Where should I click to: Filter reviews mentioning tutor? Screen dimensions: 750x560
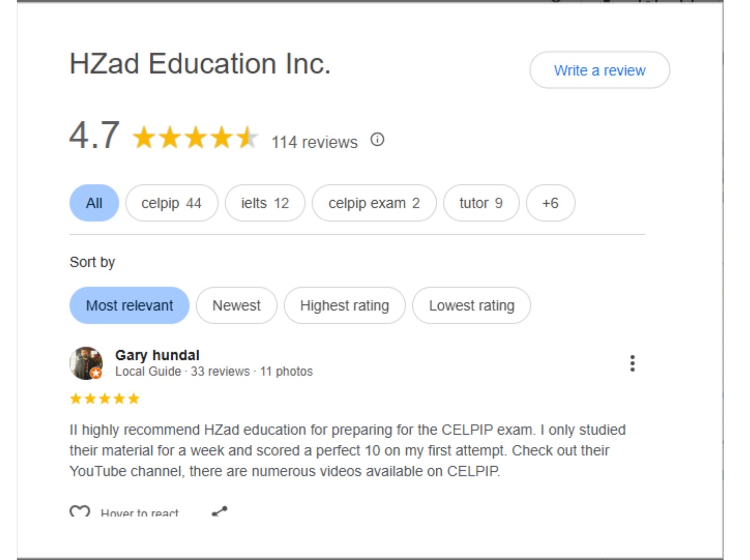(x=480, y=203)
